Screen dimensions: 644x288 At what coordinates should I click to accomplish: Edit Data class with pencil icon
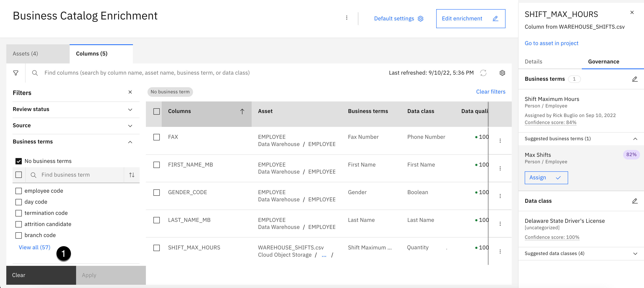[x=634, y=201]
